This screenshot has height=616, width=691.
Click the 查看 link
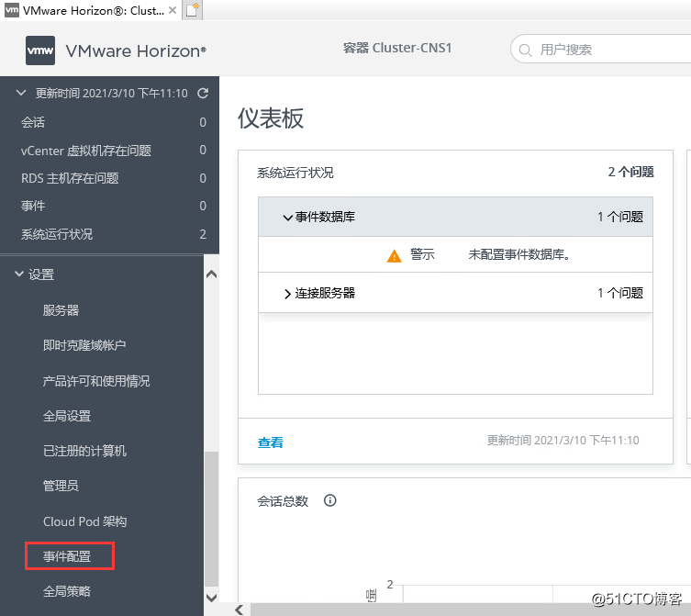pos(270,442)
